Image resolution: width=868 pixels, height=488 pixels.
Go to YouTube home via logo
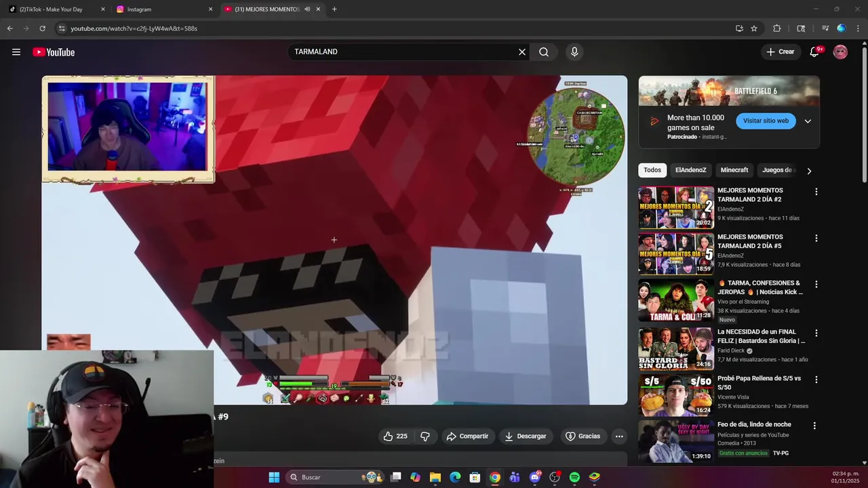(x=54, y=52)
